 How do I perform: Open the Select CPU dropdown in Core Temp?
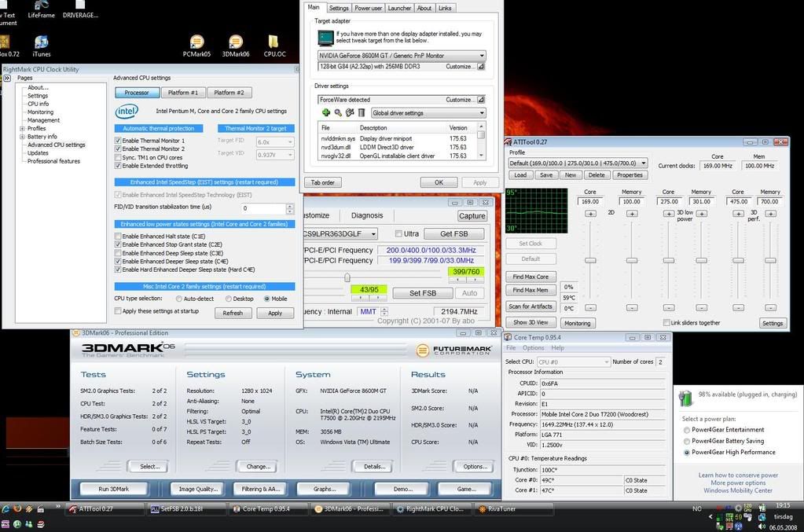point(573,361)
